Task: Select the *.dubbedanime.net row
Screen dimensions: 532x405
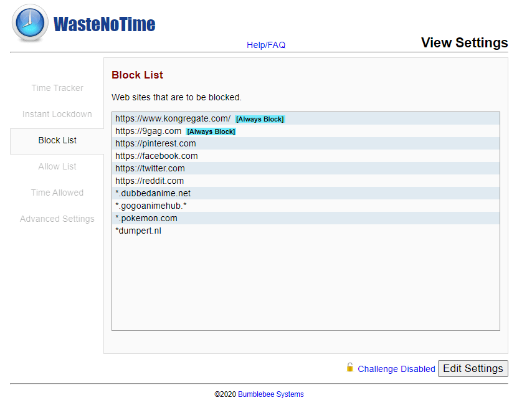Action: (x=306, y=193)
